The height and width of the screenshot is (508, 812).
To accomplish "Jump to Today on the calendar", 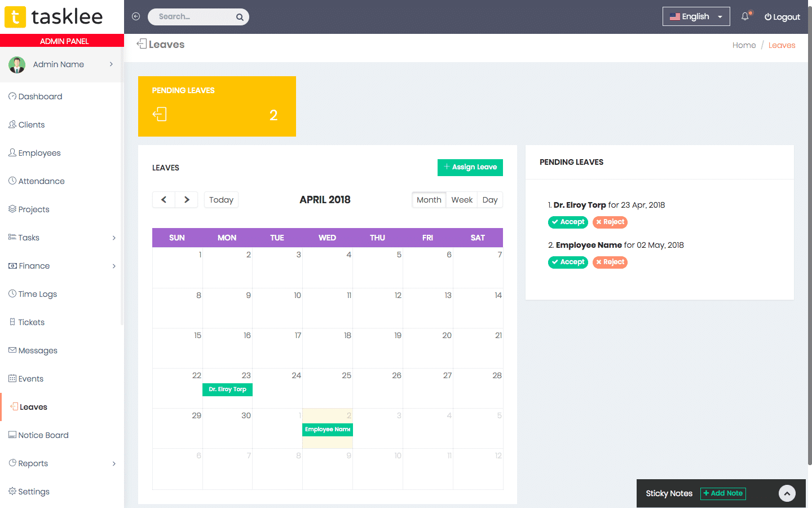I will (x=221, y=199).
